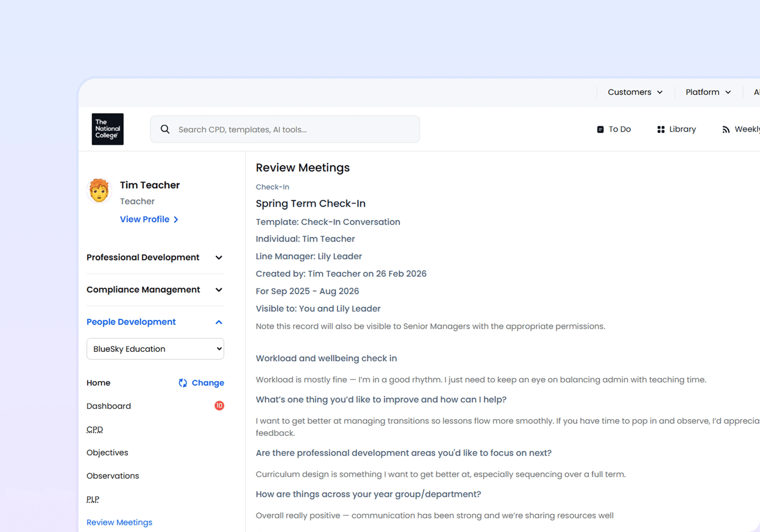Expand the Professional Development section

pos(218,257)
